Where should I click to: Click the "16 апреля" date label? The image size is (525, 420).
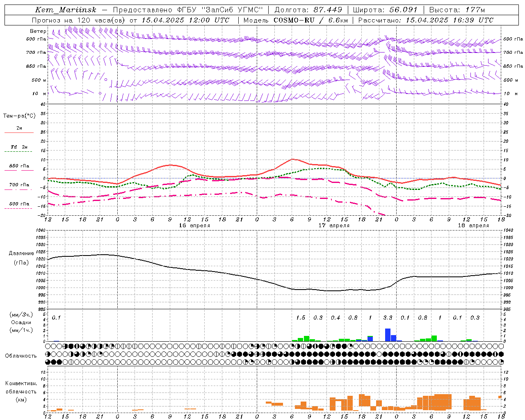tap(194, 226)
